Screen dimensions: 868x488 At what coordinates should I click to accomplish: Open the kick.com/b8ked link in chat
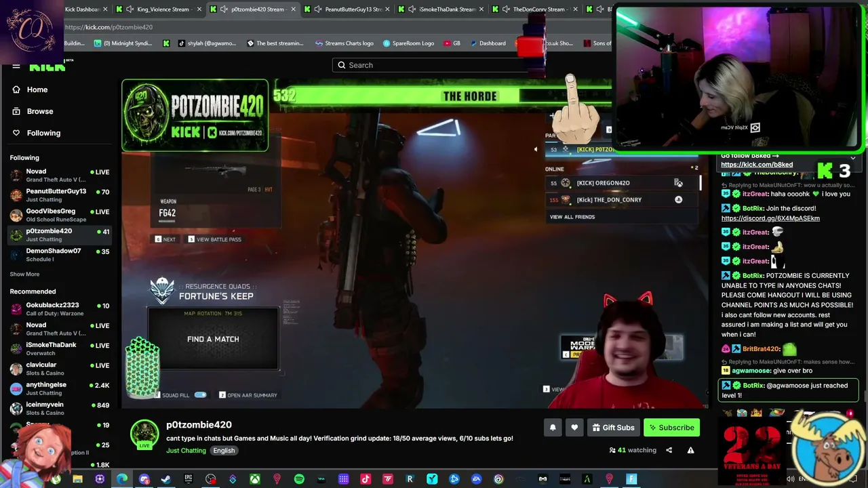757,165
